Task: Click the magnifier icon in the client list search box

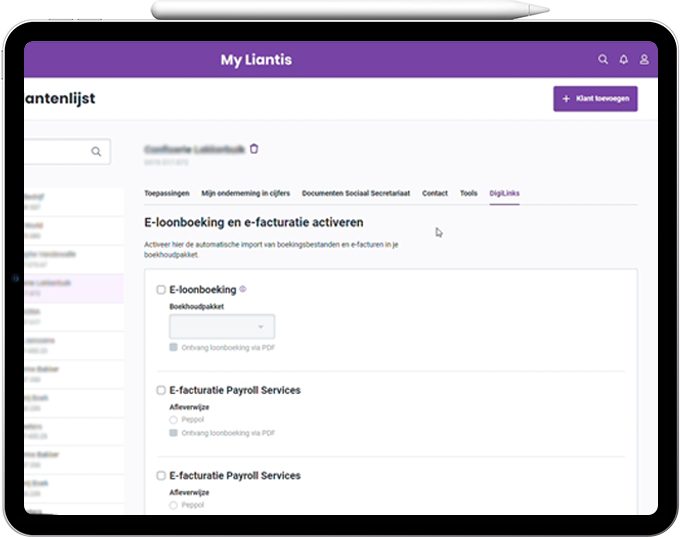Action: click(x=96, y=152)
